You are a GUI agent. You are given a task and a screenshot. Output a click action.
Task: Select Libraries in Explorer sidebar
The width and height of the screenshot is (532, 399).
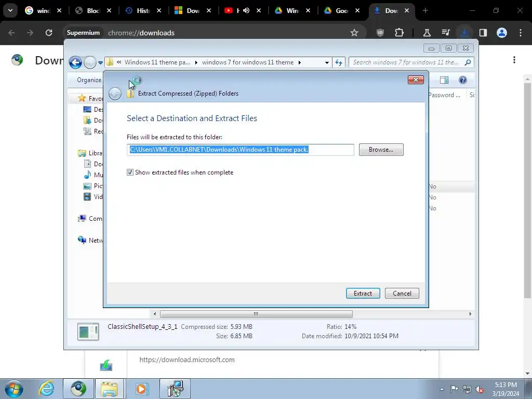click(x=90, y=153)
